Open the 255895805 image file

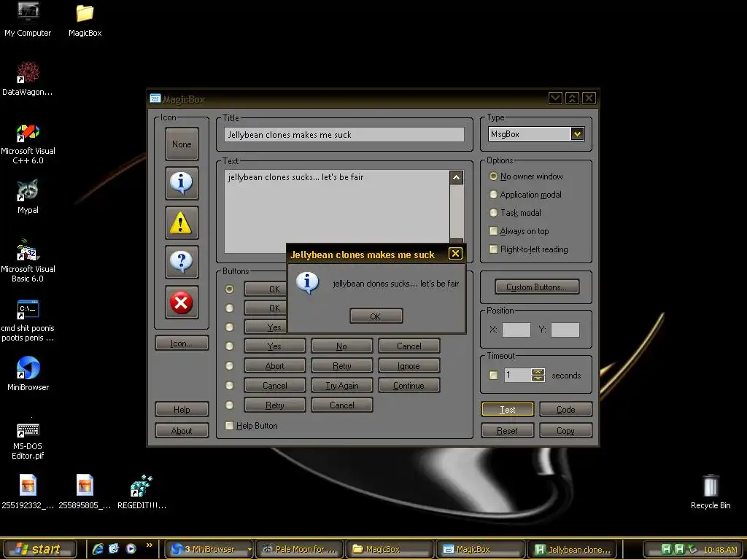[85, 492]
